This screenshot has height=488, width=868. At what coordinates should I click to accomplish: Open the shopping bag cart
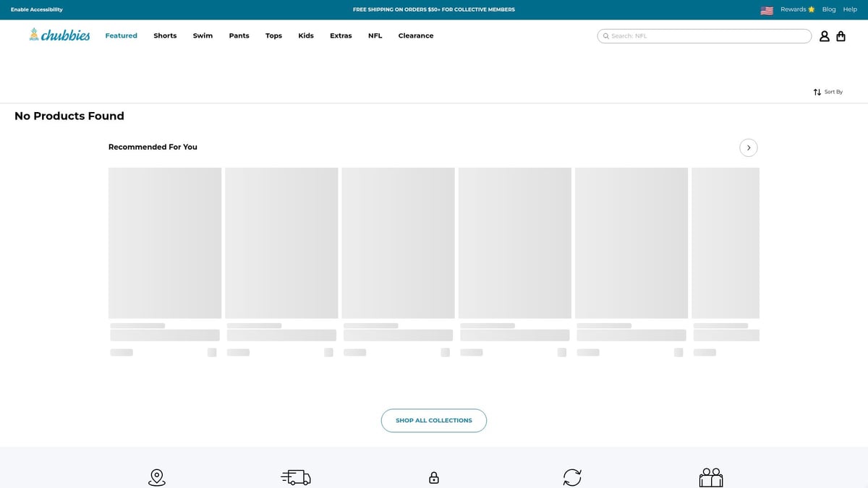click(841, 36)
